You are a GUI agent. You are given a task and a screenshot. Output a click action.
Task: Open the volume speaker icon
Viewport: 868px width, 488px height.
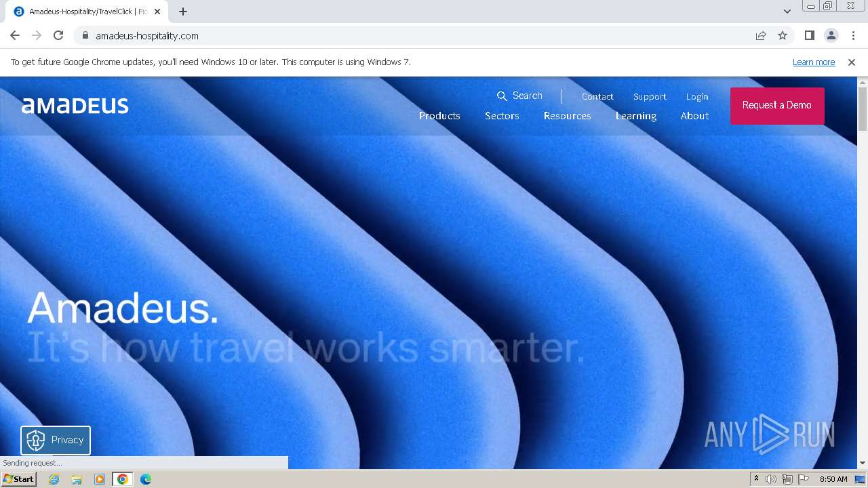(771, 479)
